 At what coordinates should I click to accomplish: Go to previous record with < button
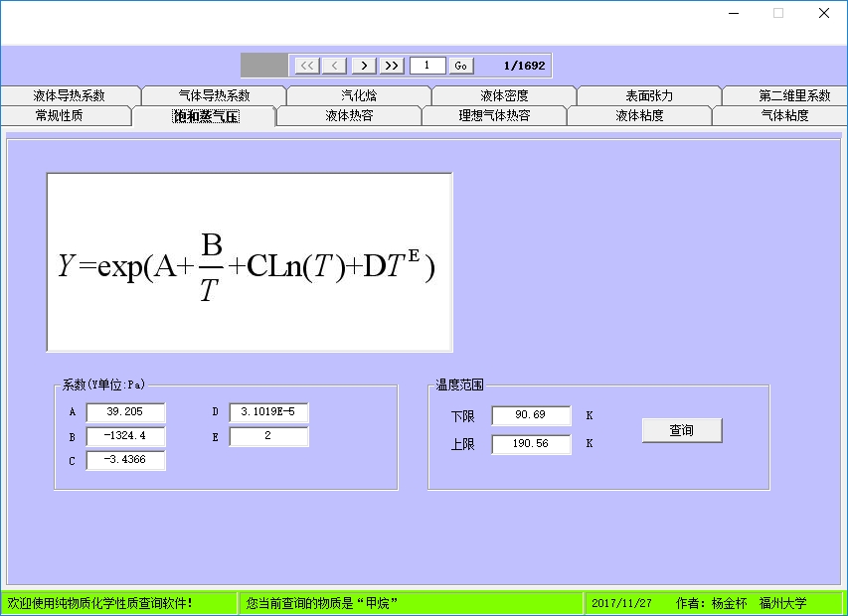pos(335,66)
